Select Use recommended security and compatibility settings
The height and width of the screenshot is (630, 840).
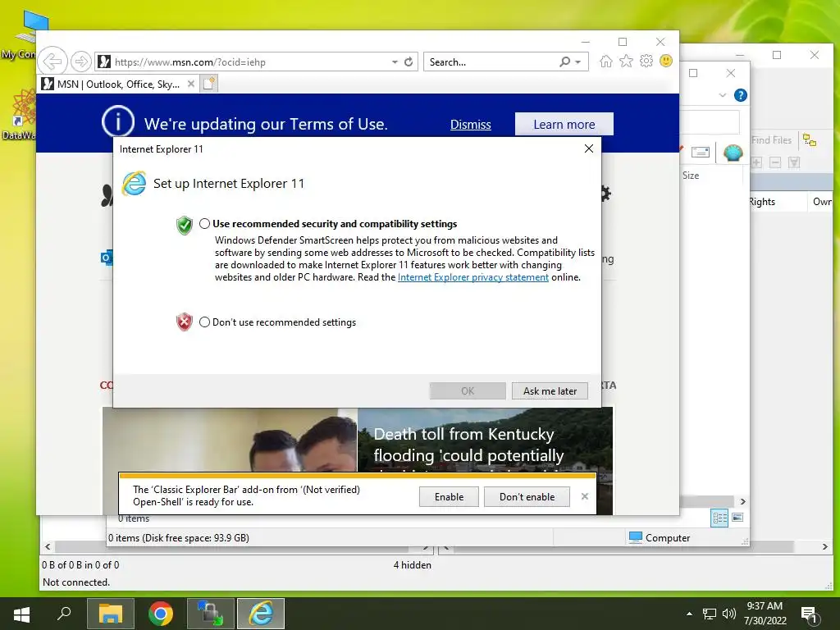pos(204,224)
